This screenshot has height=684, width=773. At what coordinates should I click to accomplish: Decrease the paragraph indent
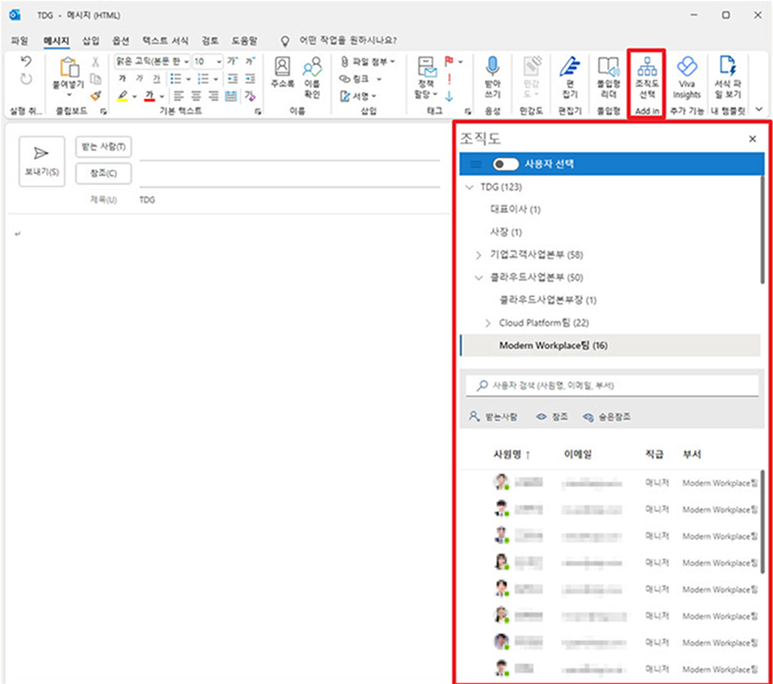tap(233, 78)
